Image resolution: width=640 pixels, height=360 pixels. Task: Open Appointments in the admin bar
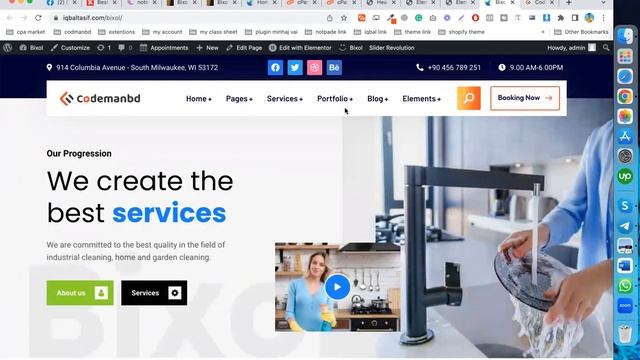pos(164,48)
